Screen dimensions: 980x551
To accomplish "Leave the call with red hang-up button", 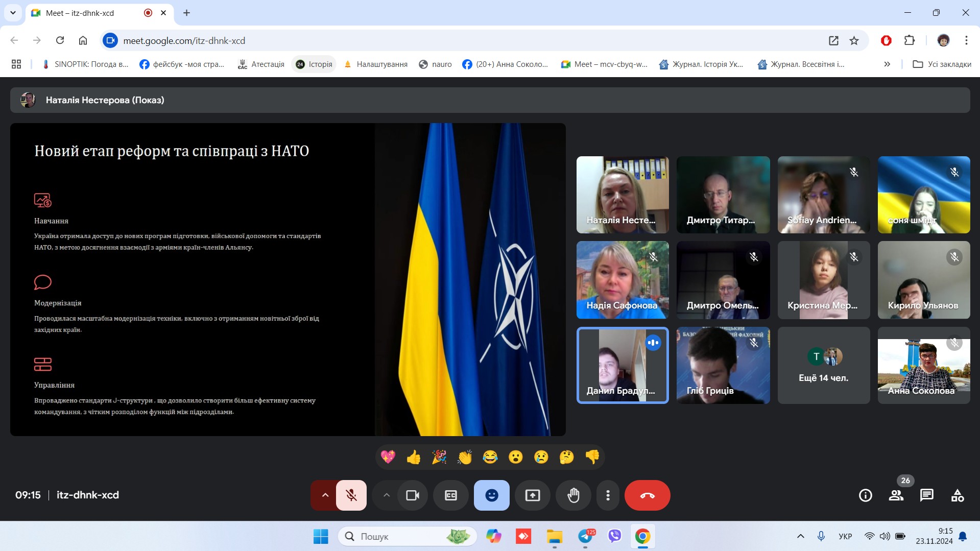I will (648, 495).
